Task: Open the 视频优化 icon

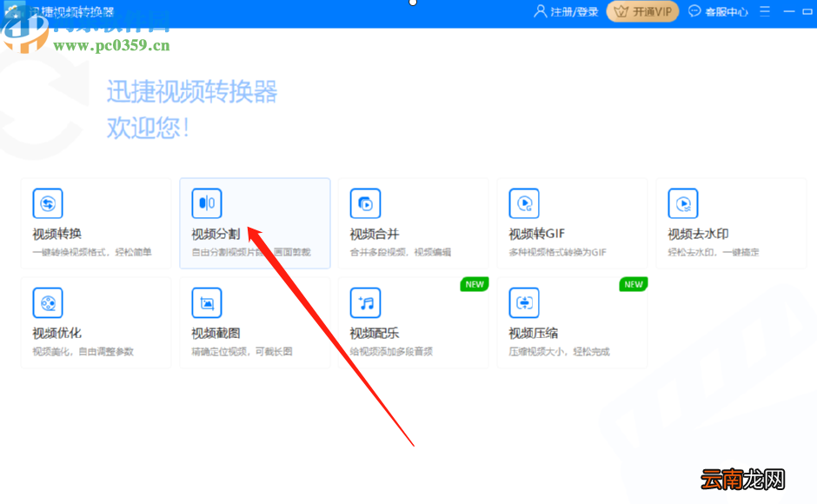Action: pyautogui.click(x=48, y=302)
